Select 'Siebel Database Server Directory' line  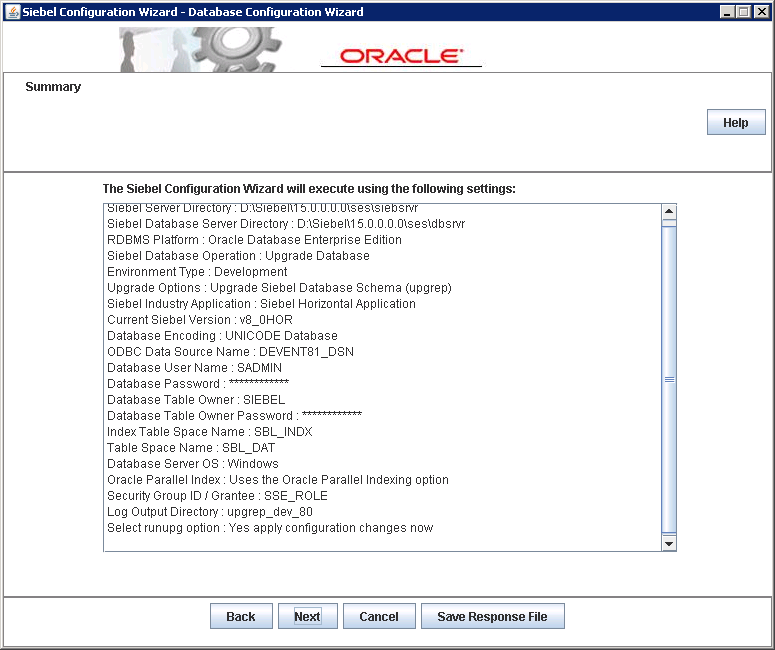(x=286, y=223)
